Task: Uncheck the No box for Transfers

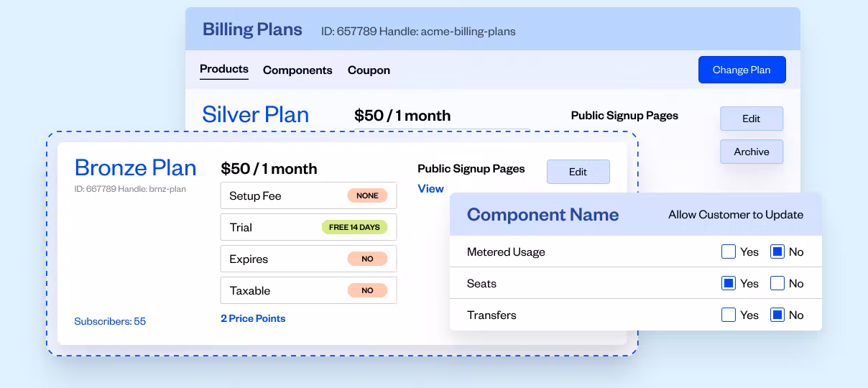Action: click(777, 315)
